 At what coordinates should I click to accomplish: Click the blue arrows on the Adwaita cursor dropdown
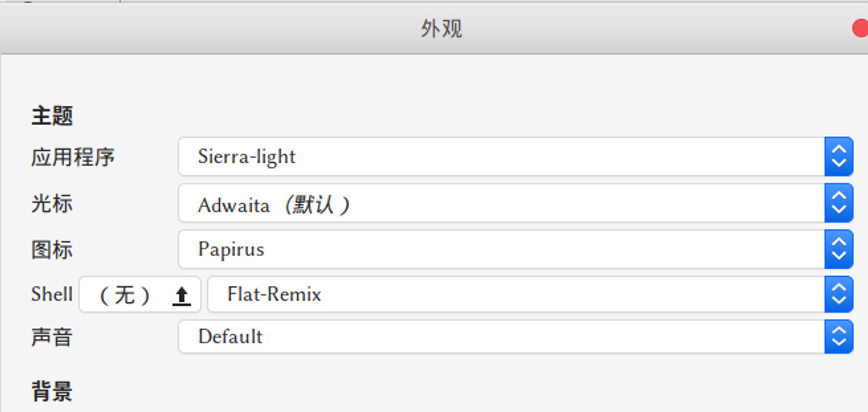(838, 203)
